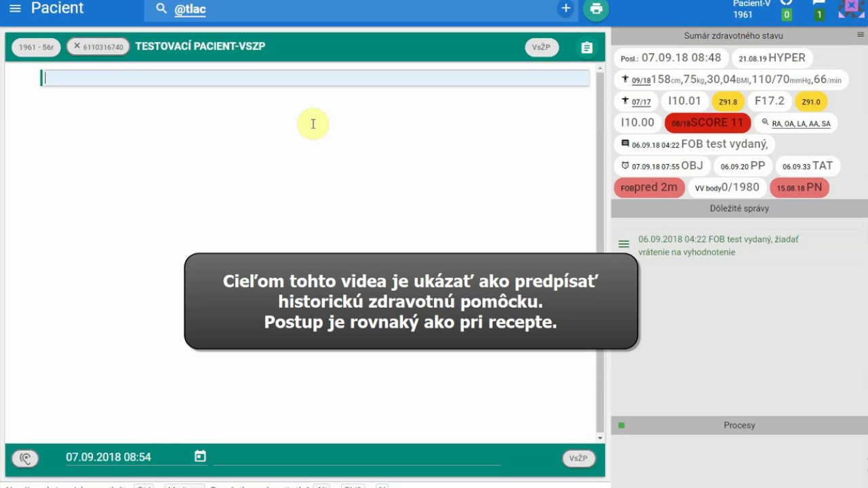Click the 15.08.18 PN chip
Image resolution: width=868 pixels, height=488 pixels.
click(x=799, y=188)
